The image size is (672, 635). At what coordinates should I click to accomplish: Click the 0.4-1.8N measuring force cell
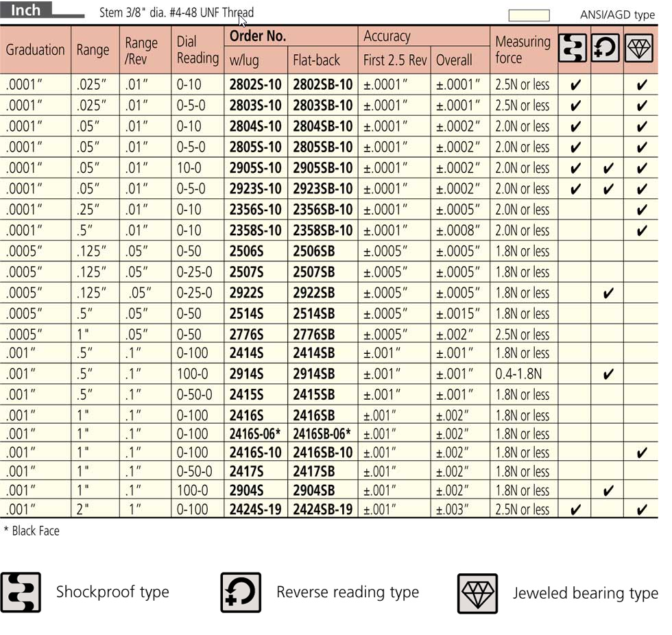518,374
